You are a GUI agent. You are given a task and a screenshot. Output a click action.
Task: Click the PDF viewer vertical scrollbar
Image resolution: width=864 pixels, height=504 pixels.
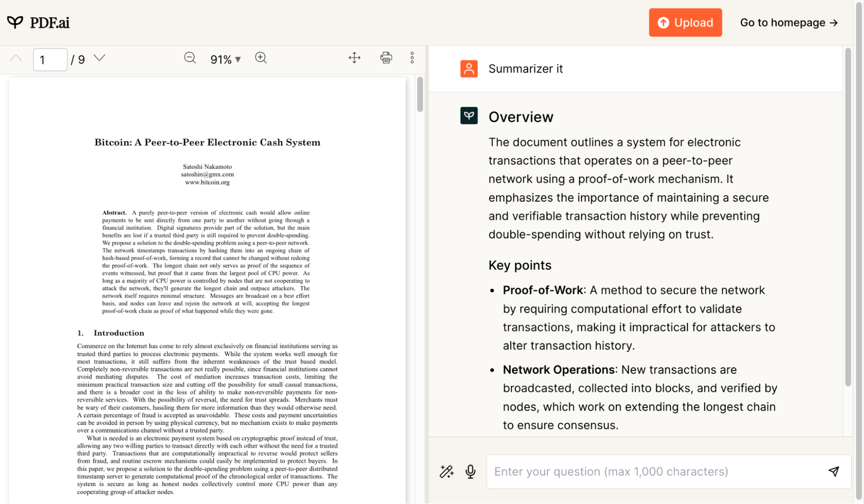[420, 95]
